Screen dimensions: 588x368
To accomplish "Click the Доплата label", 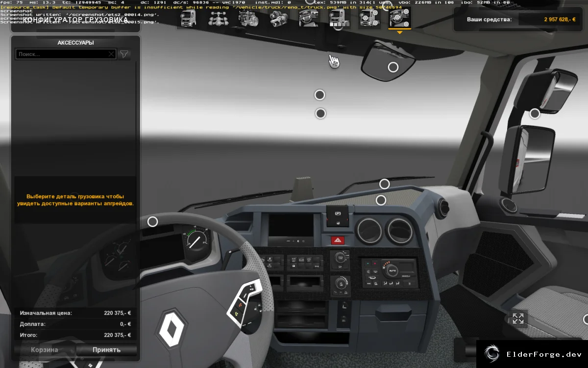I will (x=33, y=324).
